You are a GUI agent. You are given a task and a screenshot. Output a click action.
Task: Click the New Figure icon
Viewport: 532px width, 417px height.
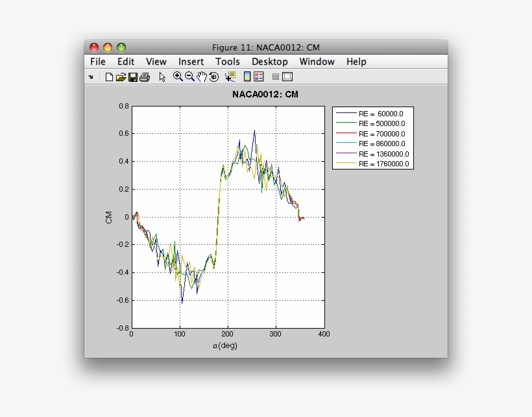(109, 77)
